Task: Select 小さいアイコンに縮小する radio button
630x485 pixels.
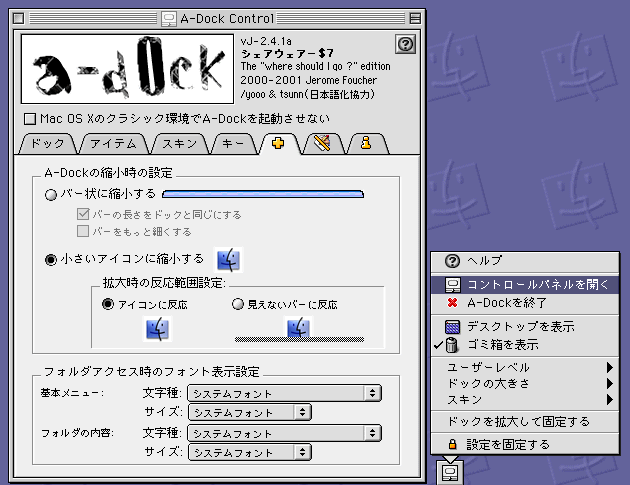Action: coord(51,260)
